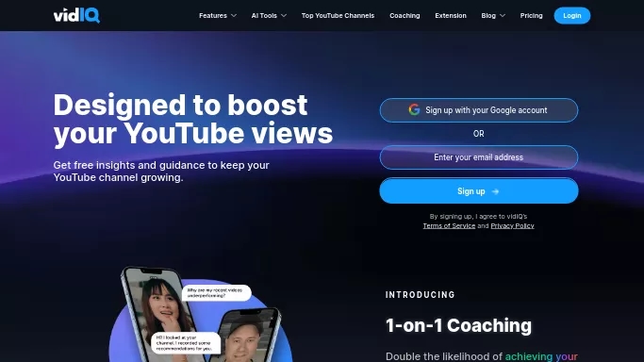Click the 'Designed to boost your YouTube views' headline
This screenshot has height=362, width=644.
193,119
